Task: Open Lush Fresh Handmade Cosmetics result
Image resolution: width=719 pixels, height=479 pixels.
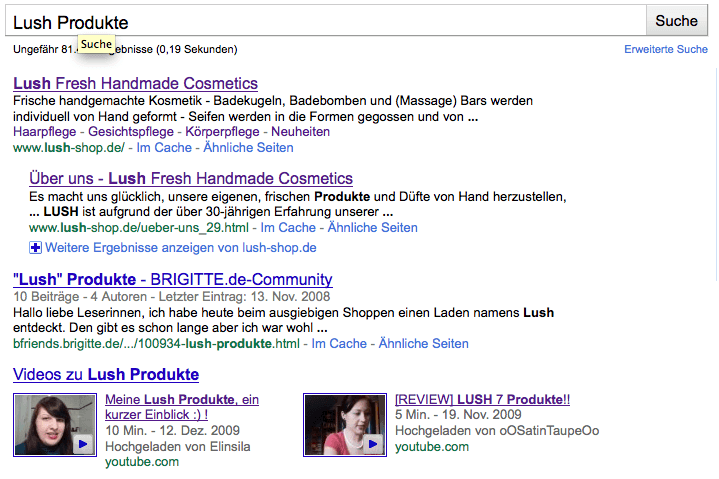Action: point(135,83)
